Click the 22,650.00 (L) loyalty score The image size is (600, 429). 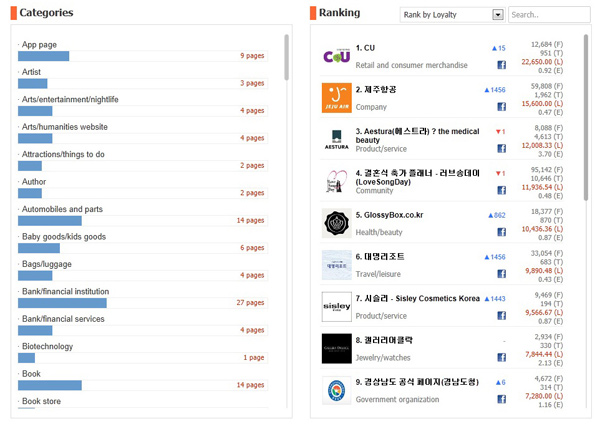pos(542,62)
